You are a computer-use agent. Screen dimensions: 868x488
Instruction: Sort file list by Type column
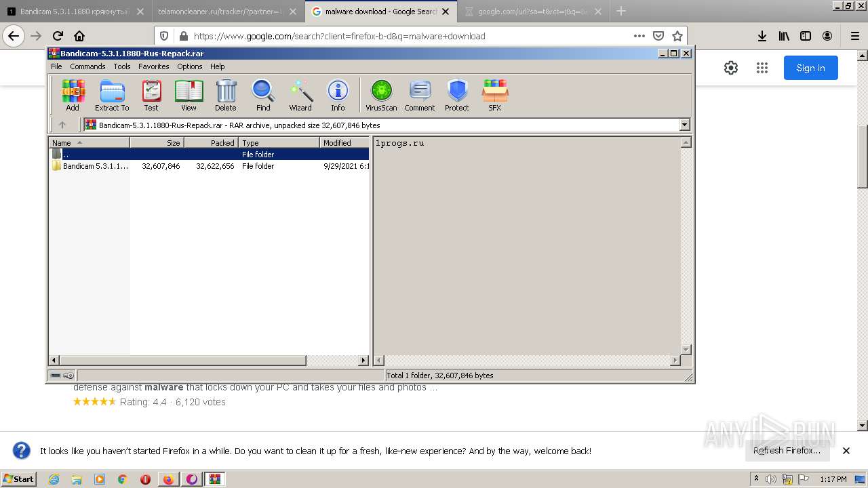(x=279, y=142)
